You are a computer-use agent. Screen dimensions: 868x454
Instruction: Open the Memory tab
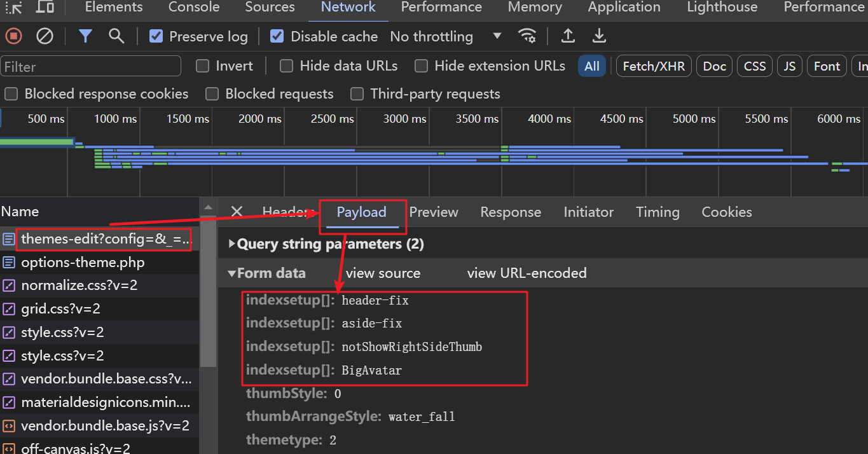point(535,7)
